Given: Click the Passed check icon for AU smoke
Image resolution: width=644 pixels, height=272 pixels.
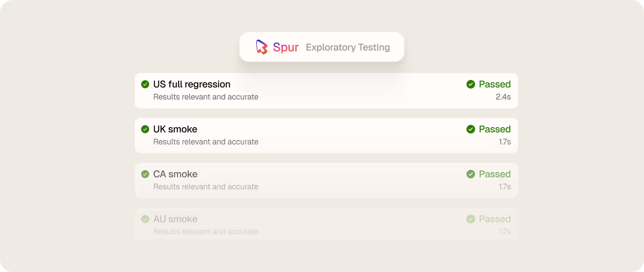Looking at the screenshot, I should coord(471,219).
